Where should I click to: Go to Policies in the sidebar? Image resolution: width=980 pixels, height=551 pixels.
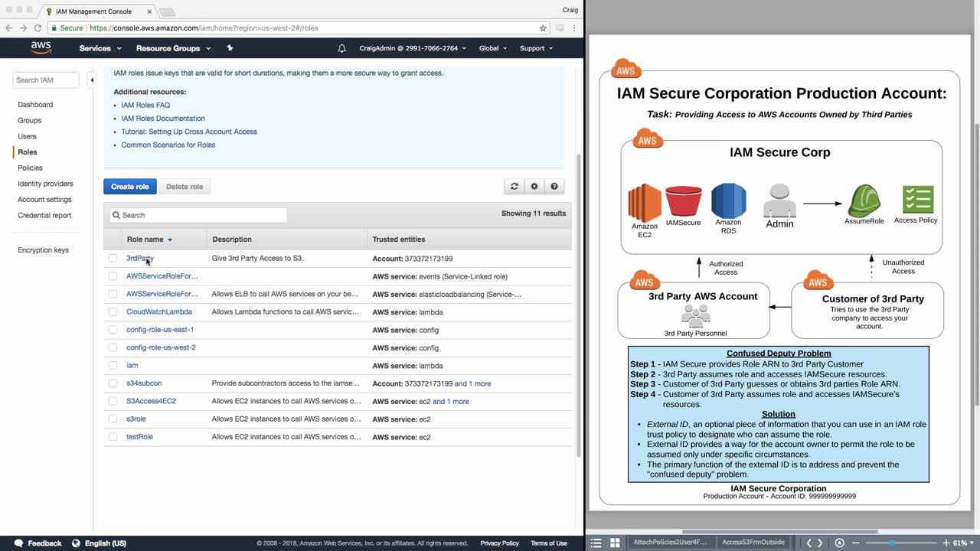pos(30,168)
